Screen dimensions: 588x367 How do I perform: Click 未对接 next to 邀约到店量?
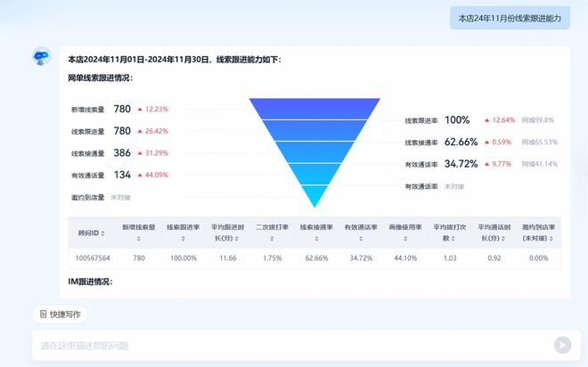[121, 197]
